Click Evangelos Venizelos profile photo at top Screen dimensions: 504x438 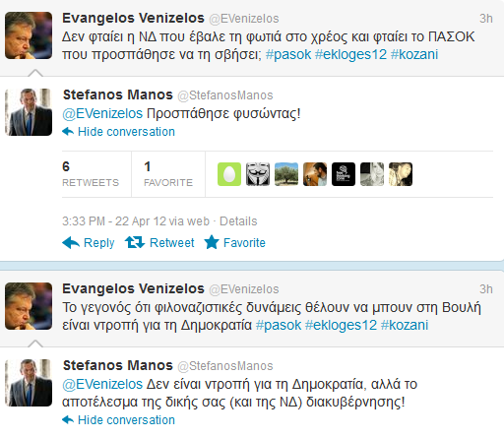29,35
